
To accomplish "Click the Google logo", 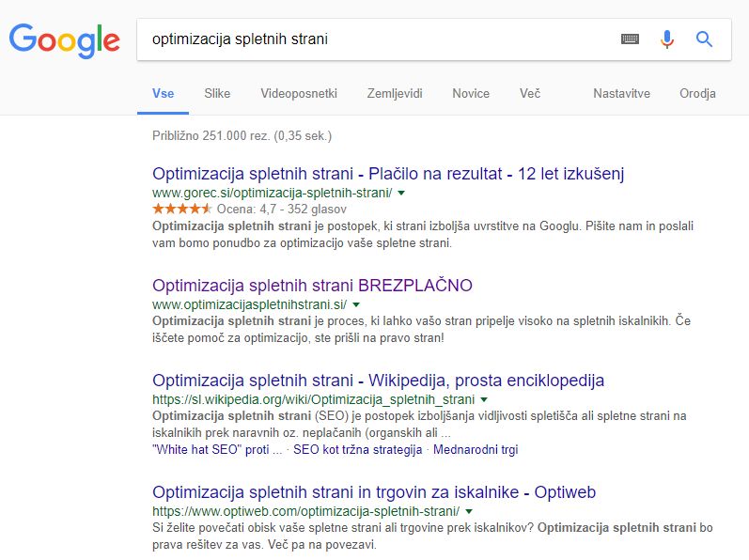I will [65, 40].
